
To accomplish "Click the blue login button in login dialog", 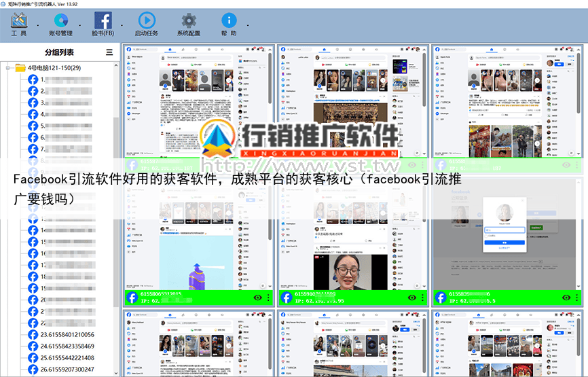I will [504, 243].
